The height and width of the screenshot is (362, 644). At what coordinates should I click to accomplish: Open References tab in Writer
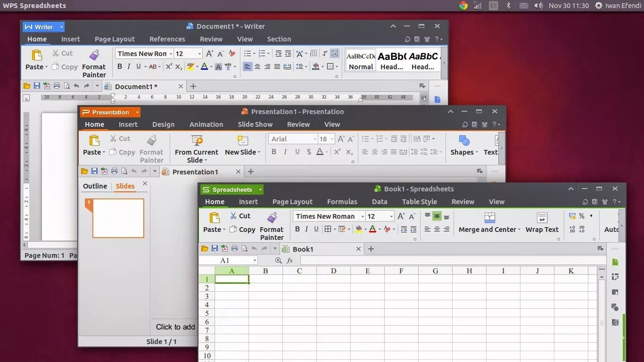pos(167,39)
